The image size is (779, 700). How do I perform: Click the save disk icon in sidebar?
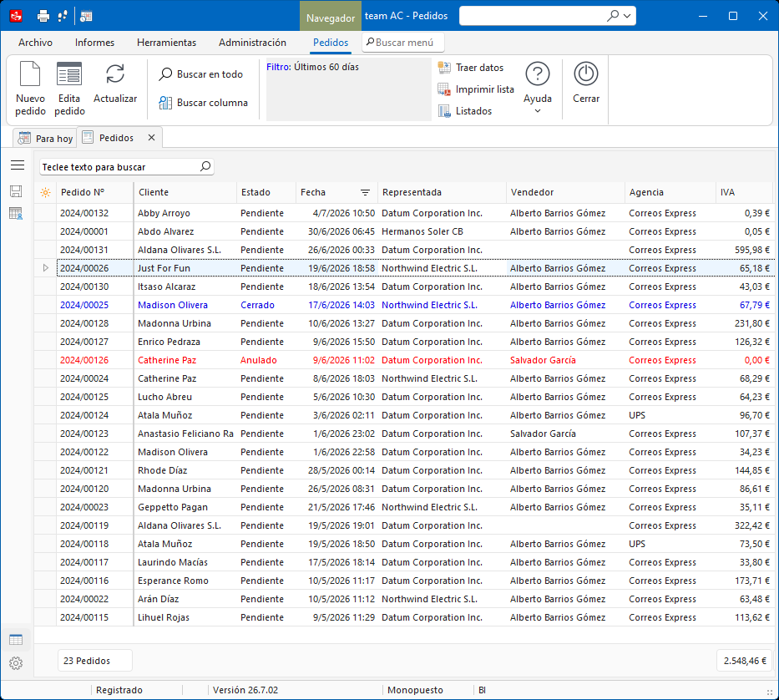pyautogui.click(x=16, y=191)
